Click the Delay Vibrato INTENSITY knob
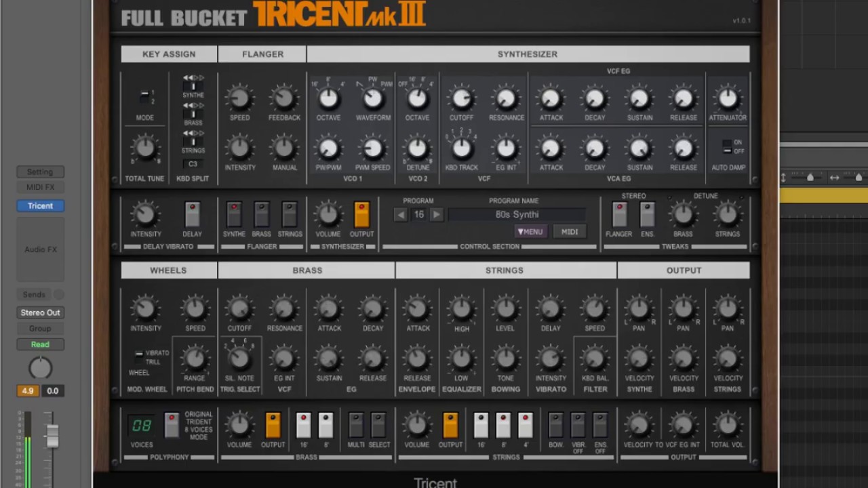The height and width of the screenshot is (488, 868). click(144, 214)
